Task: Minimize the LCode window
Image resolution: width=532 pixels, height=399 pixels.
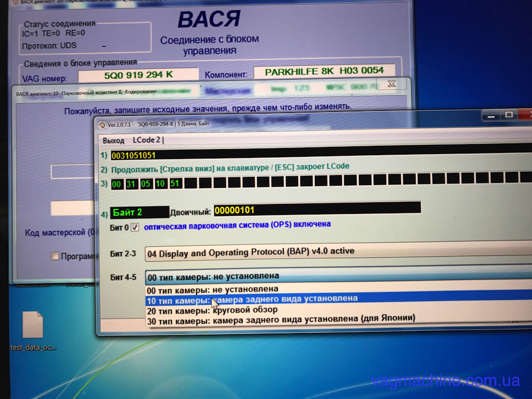Action: [x=490, y=116]
